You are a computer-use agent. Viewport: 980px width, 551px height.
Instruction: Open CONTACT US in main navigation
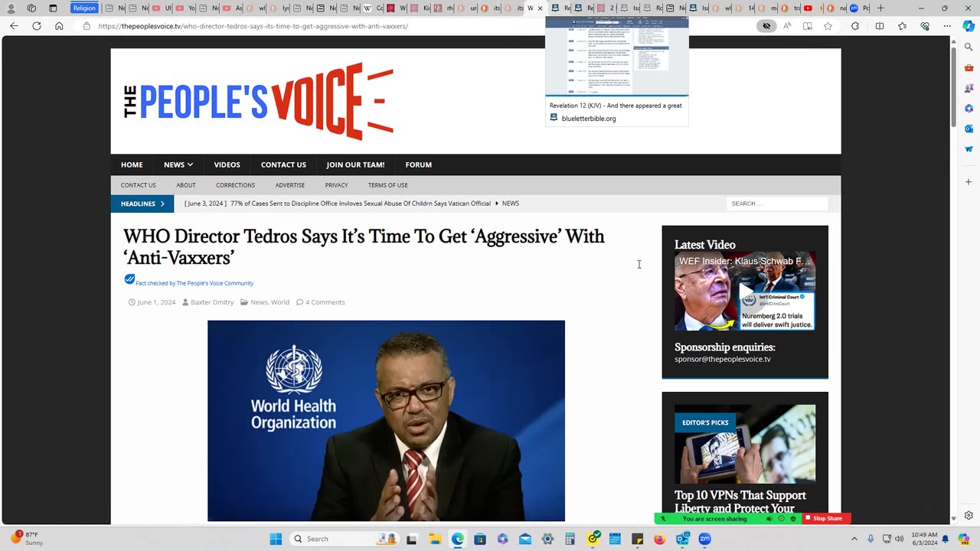283,165
